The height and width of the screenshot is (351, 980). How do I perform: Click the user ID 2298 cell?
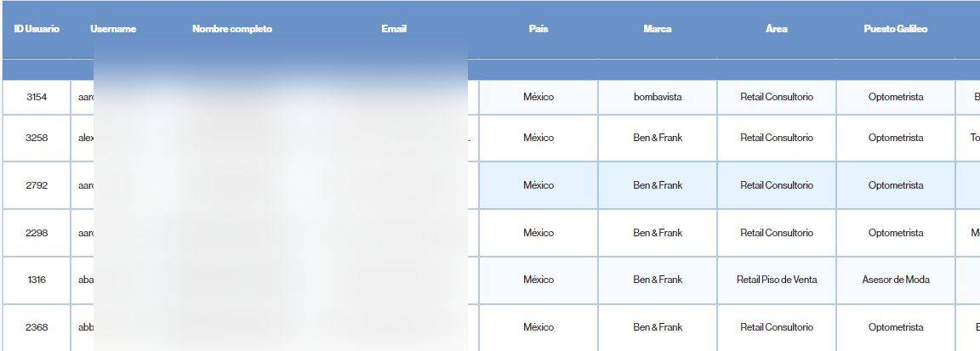click(37, 233)
